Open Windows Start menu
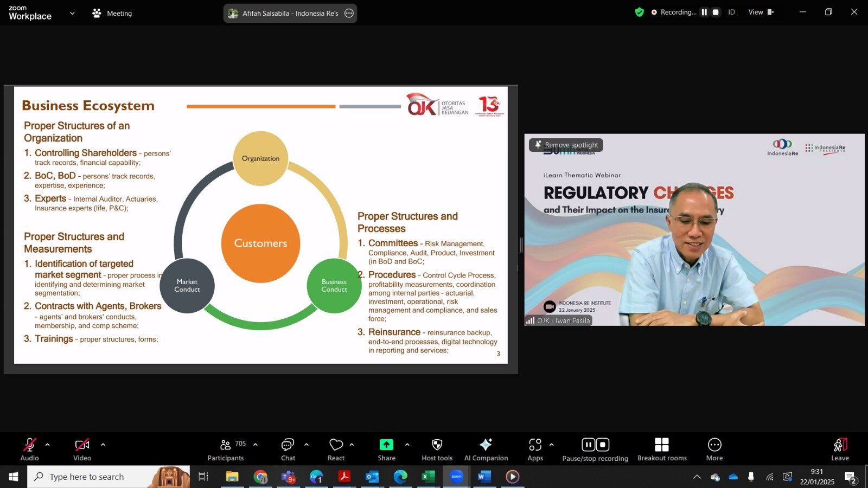 tap(14, 477)
